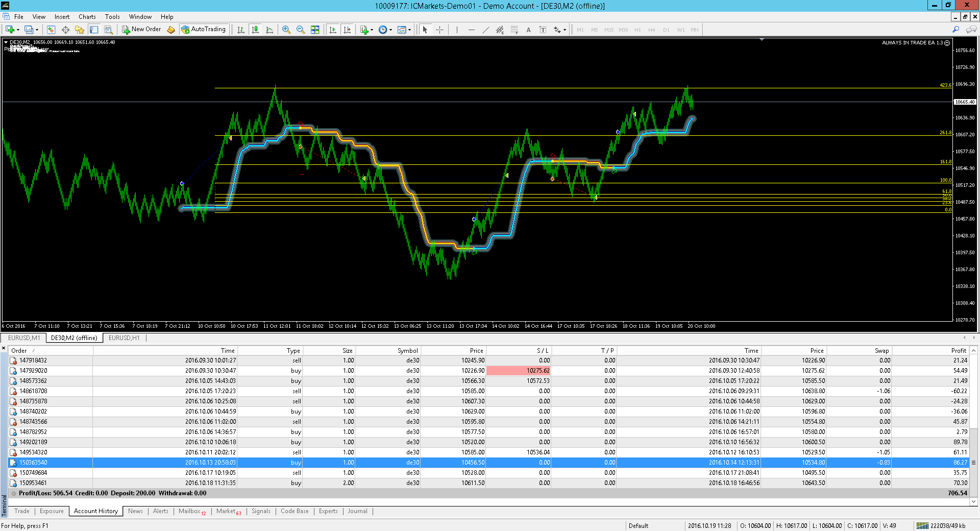Open the Market Watch panel icon
This screenshot has width=980, height=531.
click(51, 30)
